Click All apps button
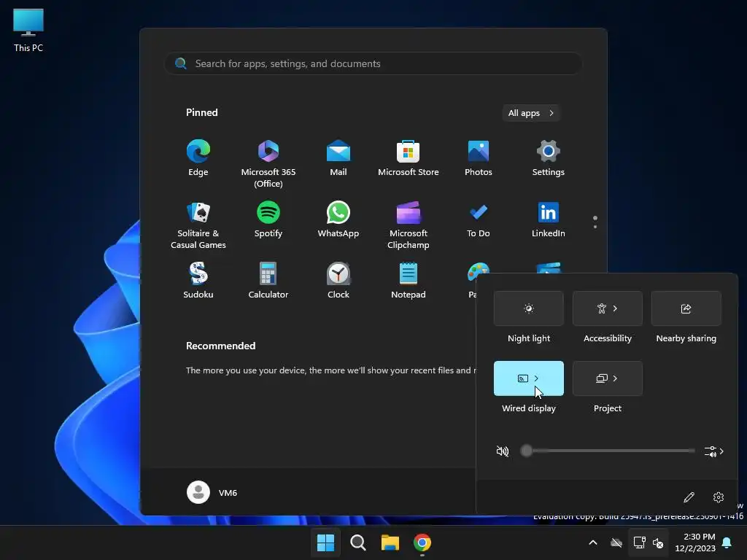Screen dimensions: 747x560 tap(531, 113)
